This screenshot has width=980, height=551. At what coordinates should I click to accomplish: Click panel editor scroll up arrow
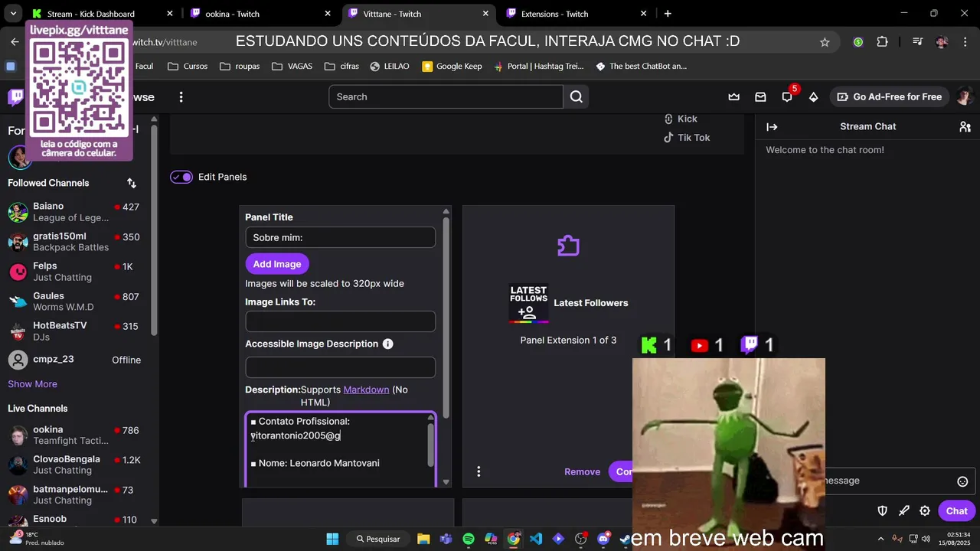446,211
